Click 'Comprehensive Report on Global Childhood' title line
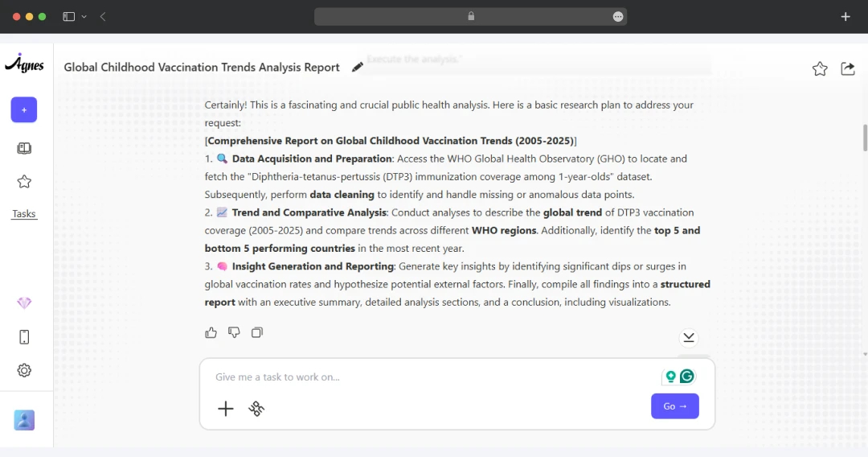Image resolution: width=868 pixels, height=457 pixels. 391,141
